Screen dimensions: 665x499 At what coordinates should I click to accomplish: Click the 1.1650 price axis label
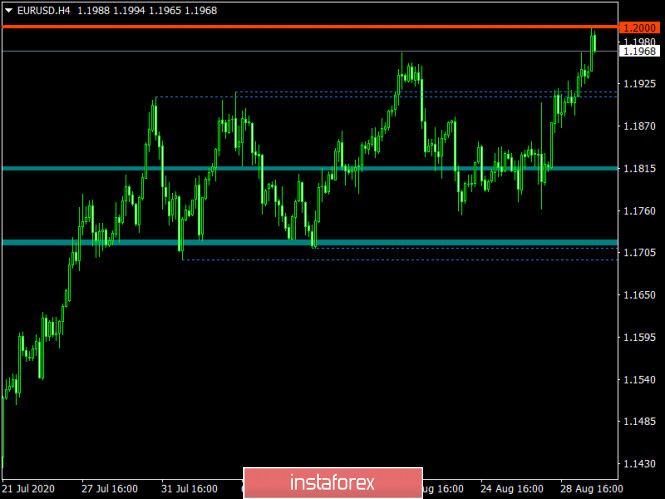tap(638, 296)
